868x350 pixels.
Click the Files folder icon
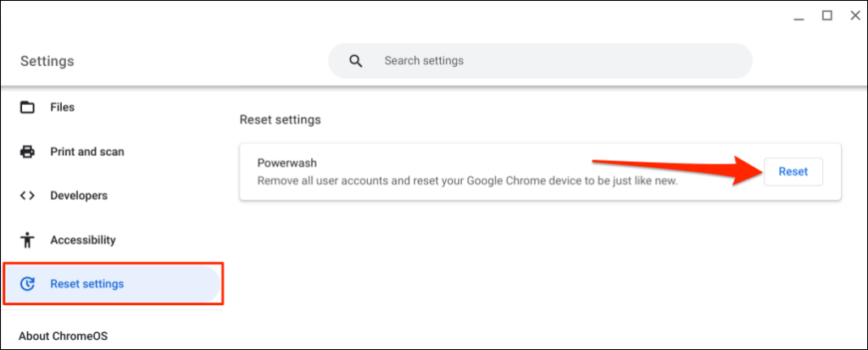(x=27, y=108)
